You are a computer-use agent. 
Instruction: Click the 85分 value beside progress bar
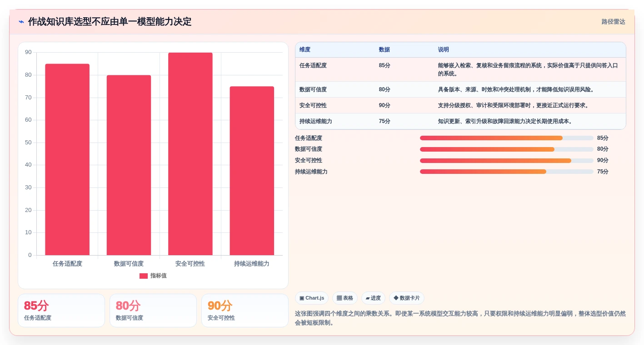pyautogui.click(x=603, y=138)
